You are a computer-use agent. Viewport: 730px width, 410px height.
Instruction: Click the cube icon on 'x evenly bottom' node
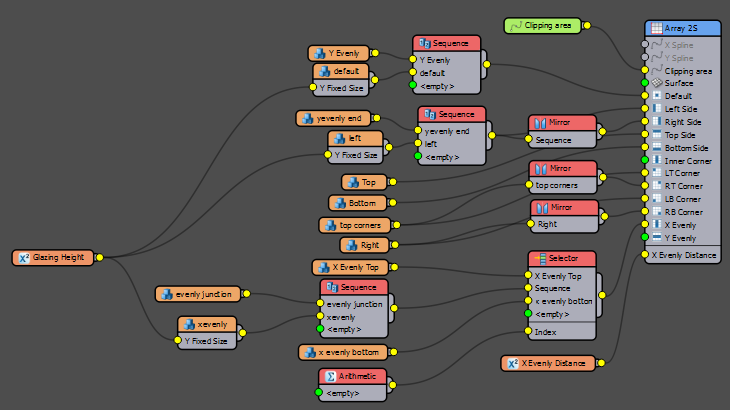pyautogui.click(x=310, y=352)
